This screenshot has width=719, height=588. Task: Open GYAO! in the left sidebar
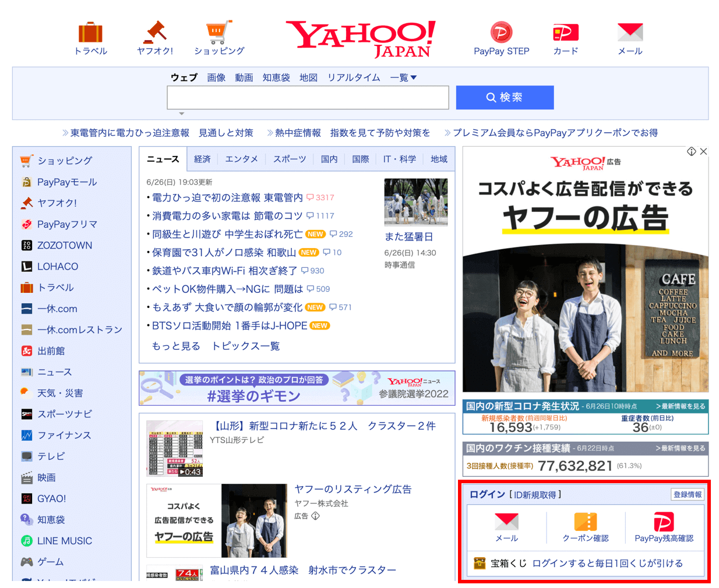pos(51,499)
